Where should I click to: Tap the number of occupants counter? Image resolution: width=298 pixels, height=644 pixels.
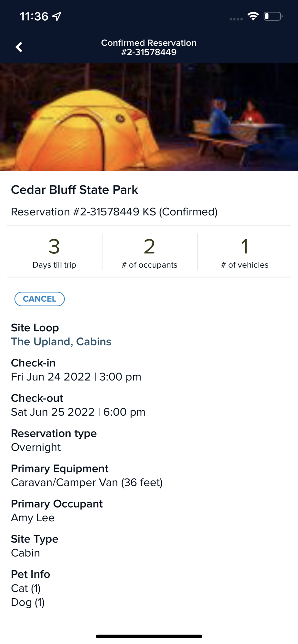(149, 253)
